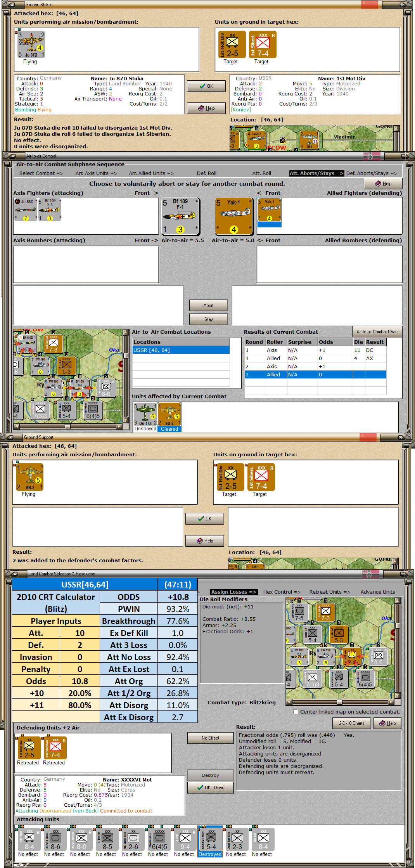Open the 2D-10 Charts
This screenshot has height=868, width=415.
tap(351, 723)
